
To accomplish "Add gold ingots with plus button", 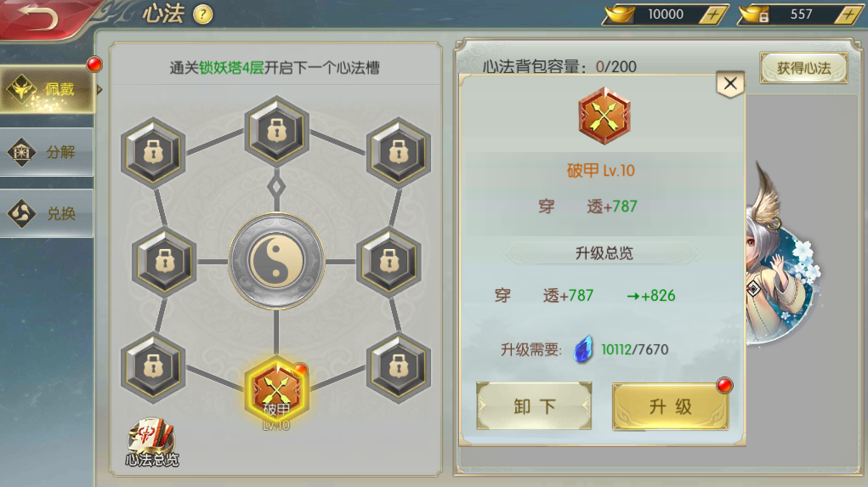I will tap(713, 15).
